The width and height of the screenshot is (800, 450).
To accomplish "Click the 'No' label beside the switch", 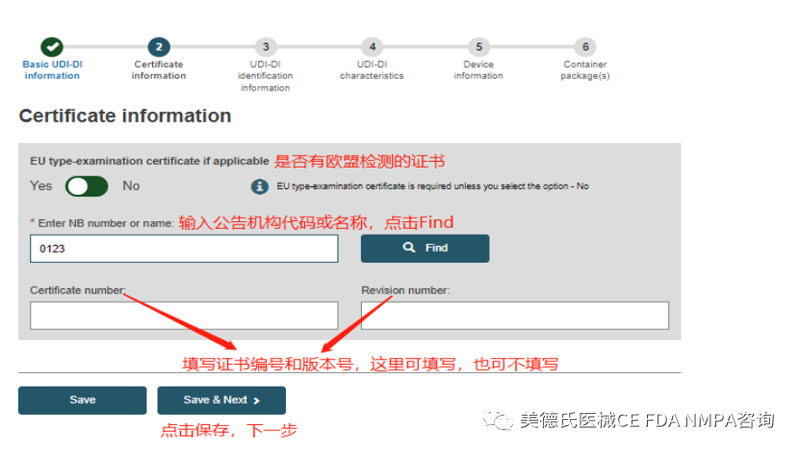I will point(131,186).
